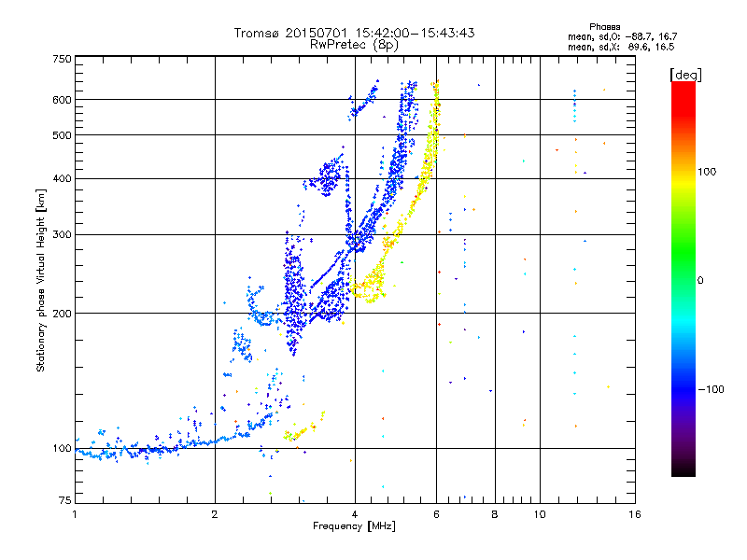
Task: Click the 'Phases' header label
Action: coord(604,27)
